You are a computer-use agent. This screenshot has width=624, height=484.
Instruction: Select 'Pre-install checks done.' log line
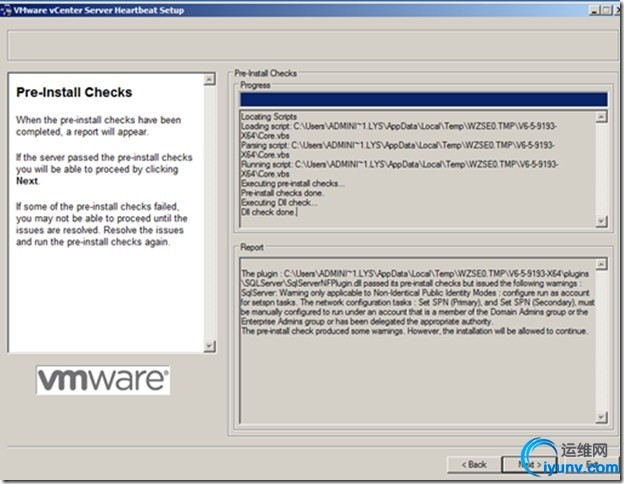(x=283, y=193)
